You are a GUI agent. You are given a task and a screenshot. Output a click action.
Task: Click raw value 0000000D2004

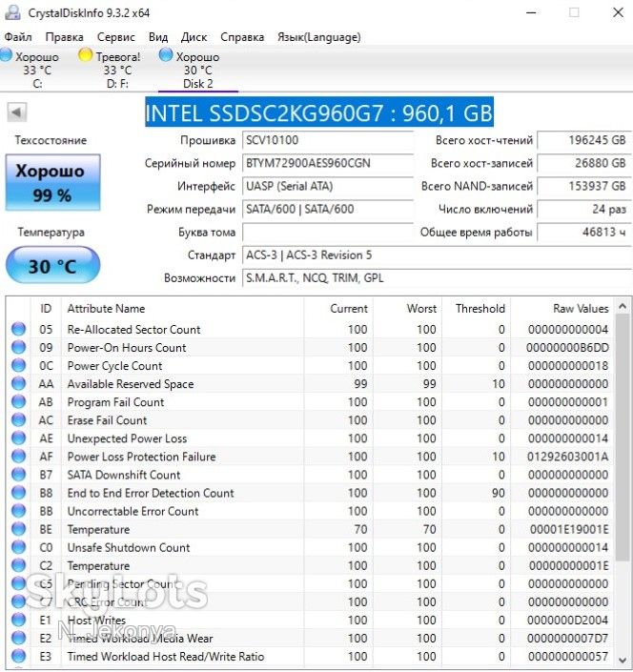(x=567, y=621)
